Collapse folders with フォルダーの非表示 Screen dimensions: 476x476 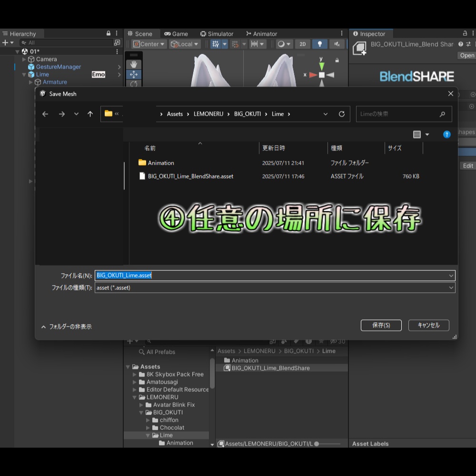coord(67,327)
